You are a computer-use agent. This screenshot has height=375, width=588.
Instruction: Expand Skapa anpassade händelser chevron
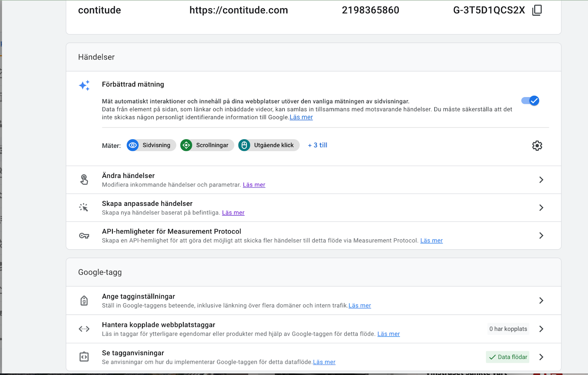tap(541, 208)
